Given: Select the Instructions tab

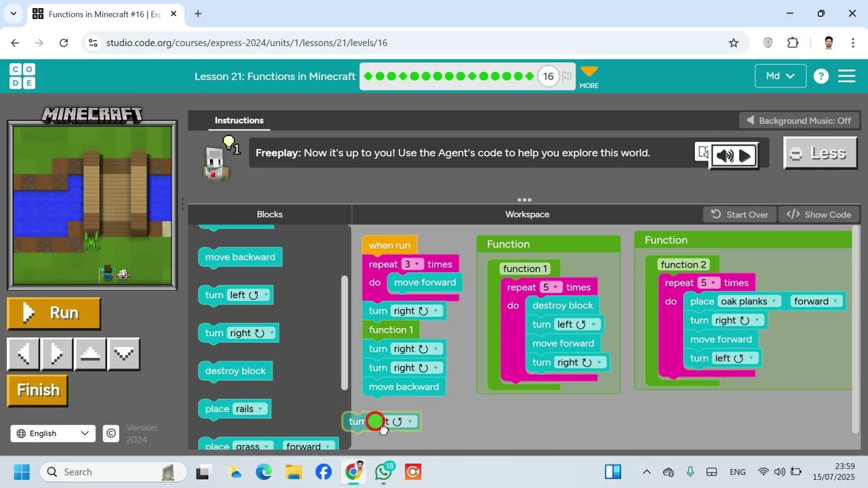Looking at the screenshot, I should click(239, 121).
